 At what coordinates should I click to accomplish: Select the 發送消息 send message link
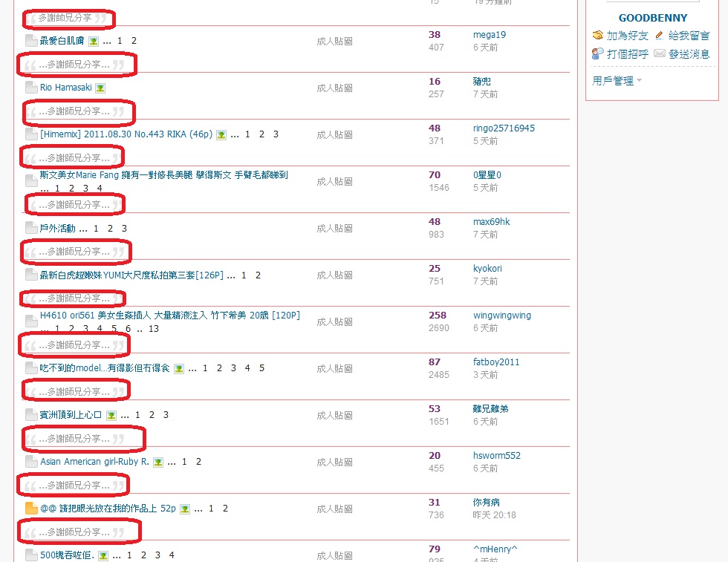click(689, 54)
